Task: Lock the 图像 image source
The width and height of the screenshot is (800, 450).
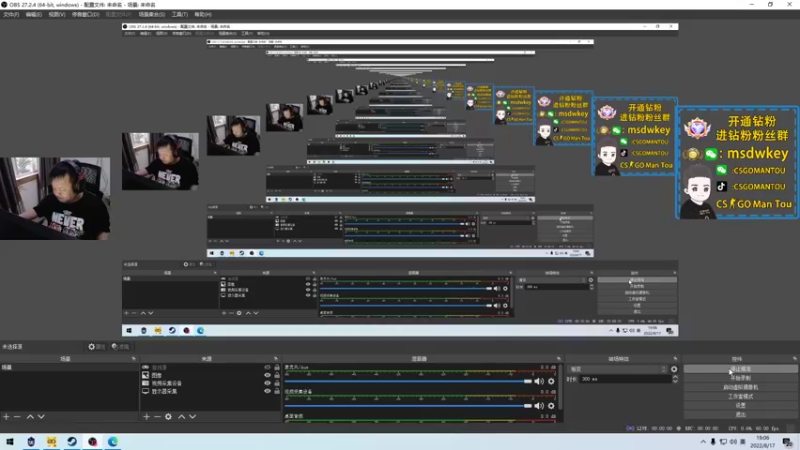Action: pyautogui.click(x=277, y=375)
